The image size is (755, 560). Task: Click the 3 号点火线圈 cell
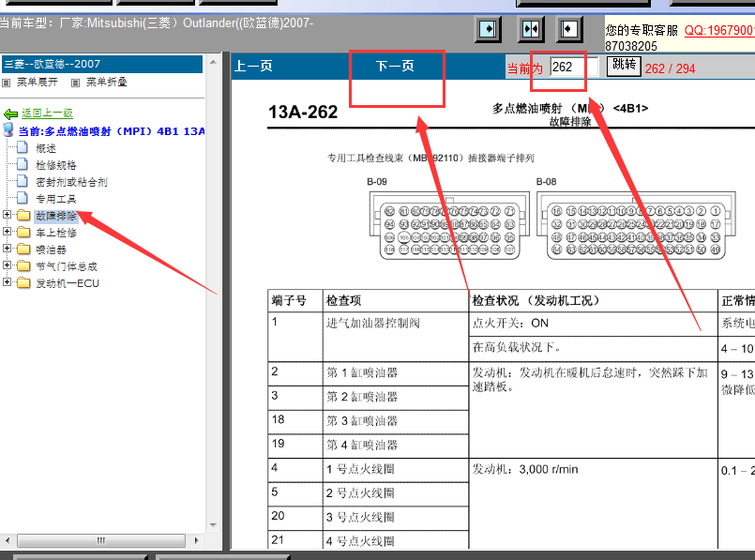(x=395, y=518)
